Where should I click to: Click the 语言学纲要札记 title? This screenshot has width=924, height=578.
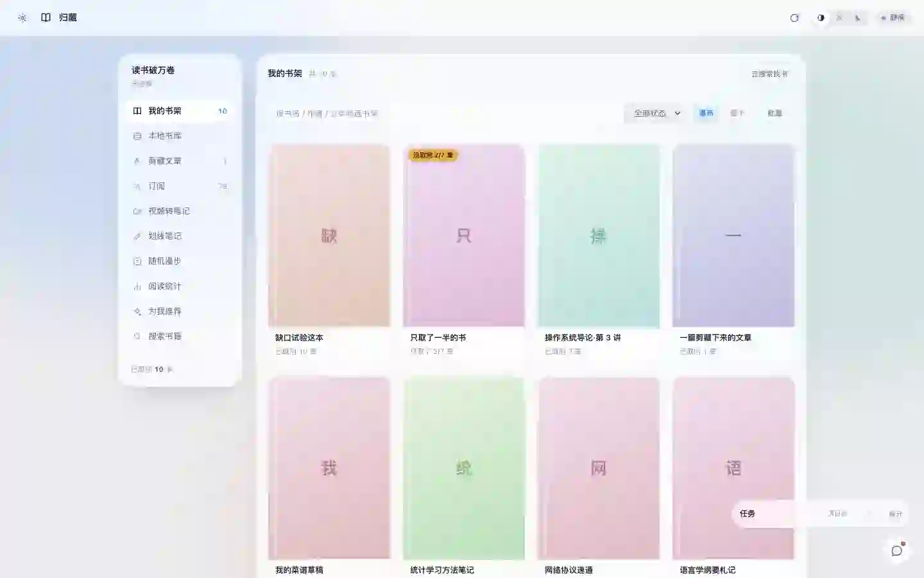pos(708,570)
